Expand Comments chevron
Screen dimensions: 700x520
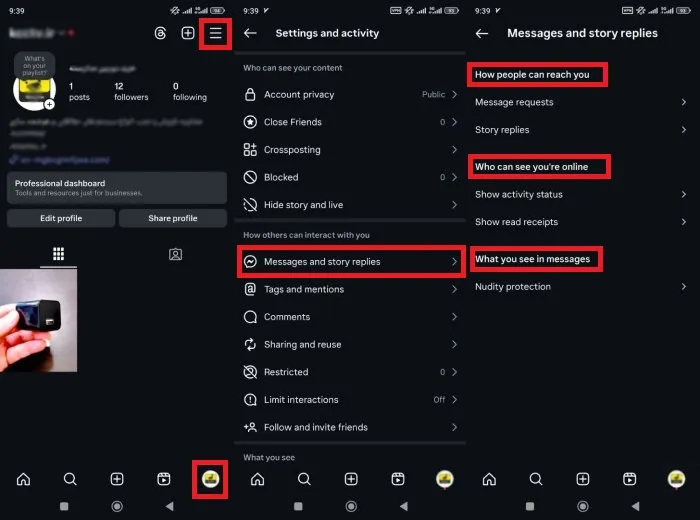[x=454, y=317]
